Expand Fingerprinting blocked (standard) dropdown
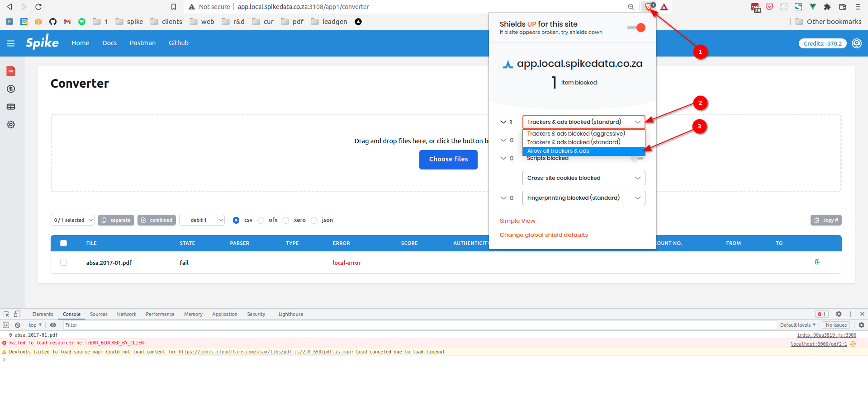 point(583,198)
